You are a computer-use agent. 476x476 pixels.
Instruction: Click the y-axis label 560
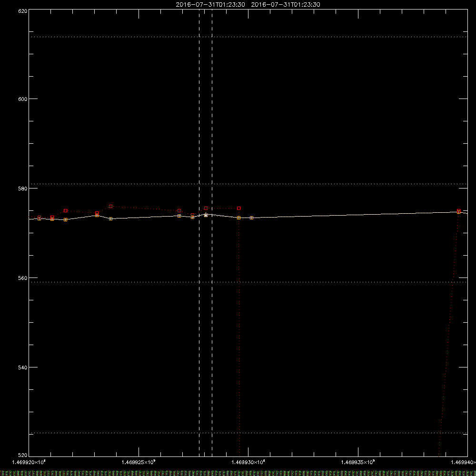point(23,278)
